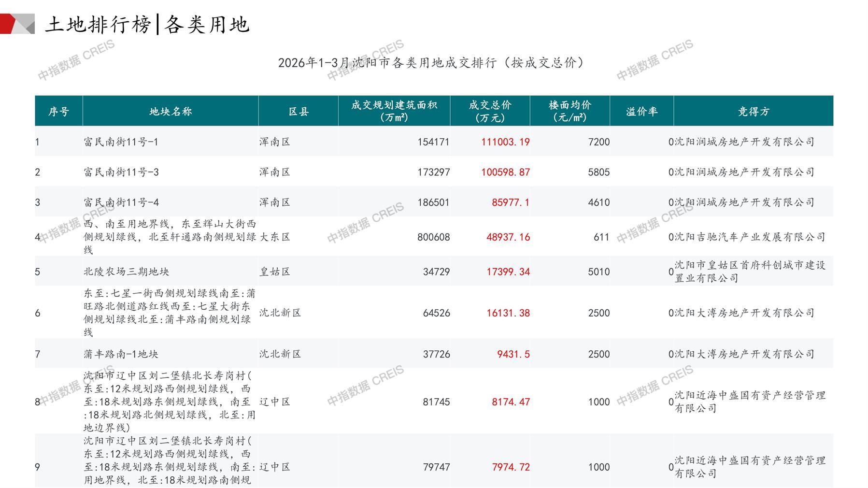This screenshot has height=488, width=868.
Task: Select the 大东区 district cell
Action: tap(275, 237)
